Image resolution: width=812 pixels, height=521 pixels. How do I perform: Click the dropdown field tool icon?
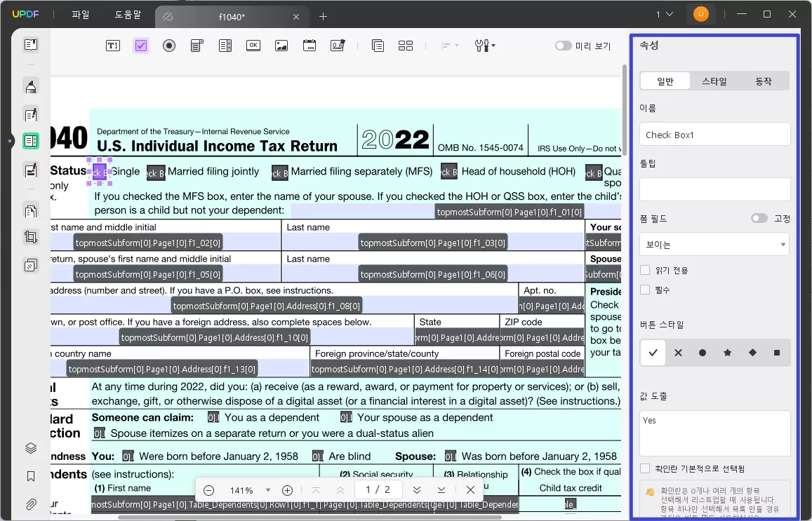coord(197,46)
